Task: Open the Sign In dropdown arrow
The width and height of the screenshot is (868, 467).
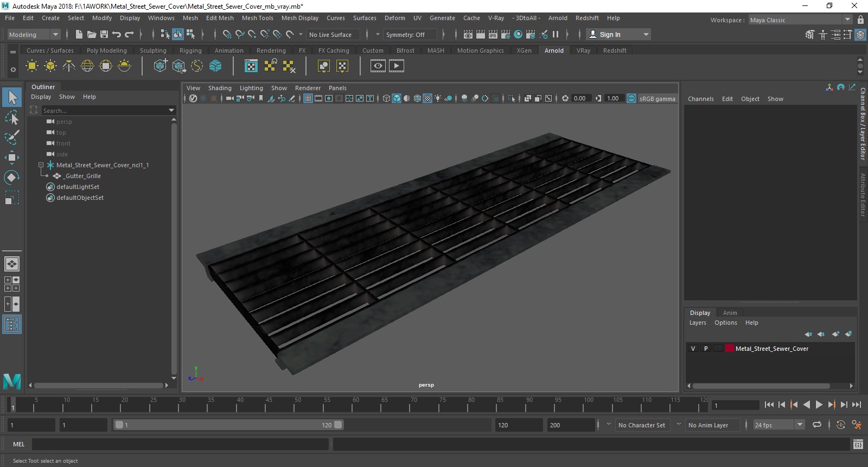Action: point(646,34)
